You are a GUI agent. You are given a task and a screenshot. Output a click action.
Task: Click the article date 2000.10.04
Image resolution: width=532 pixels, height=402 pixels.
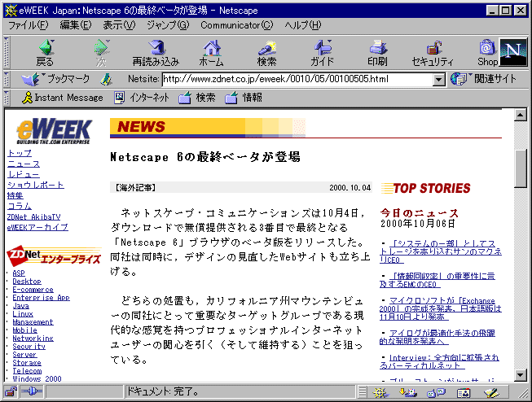pos(350,188)
